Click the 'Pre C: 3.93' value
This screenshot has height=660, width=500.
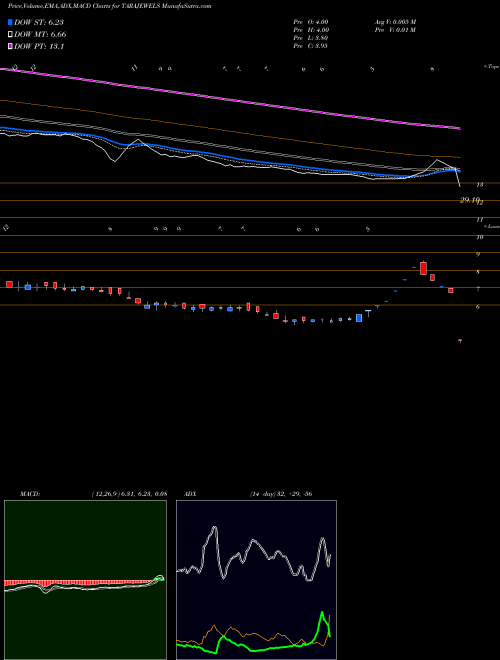pyautogui.click(x=311, y=46)
